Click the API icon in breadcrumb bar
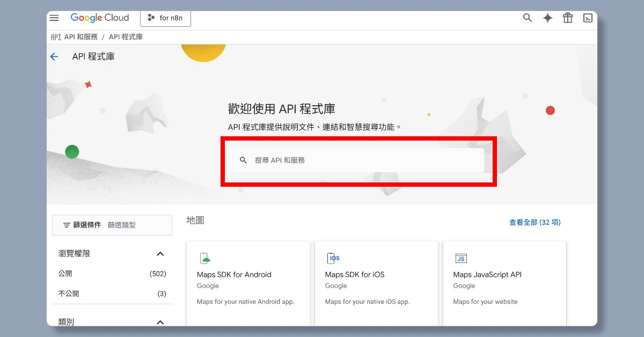This screenshot has width=644, height=337. (56, 37)
